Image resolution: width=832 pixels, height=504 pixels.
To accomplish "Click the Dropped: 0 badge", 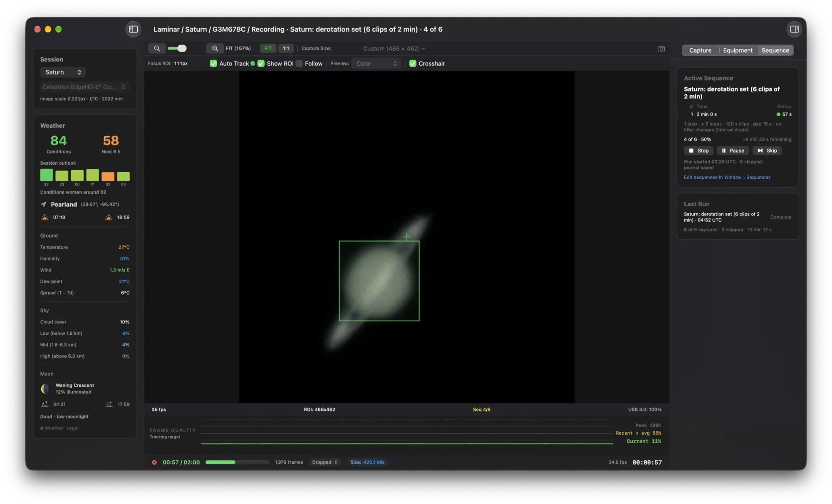I will click(x=325, y=462).
